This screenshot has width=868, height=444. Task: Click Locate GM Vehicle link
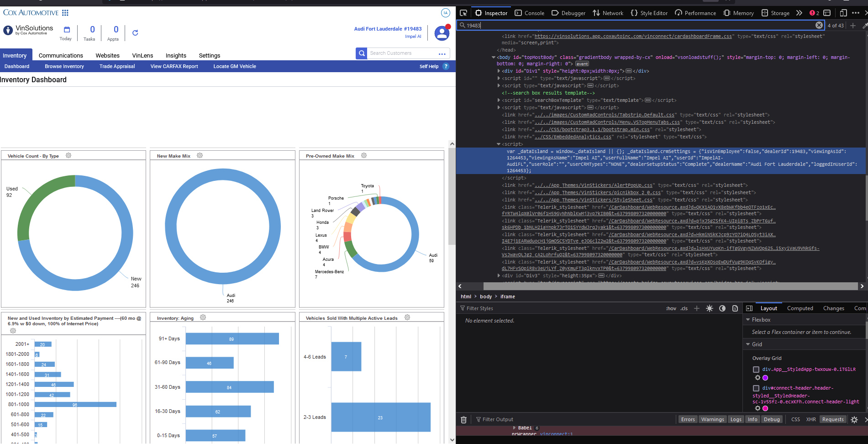(x=235, y=66)
